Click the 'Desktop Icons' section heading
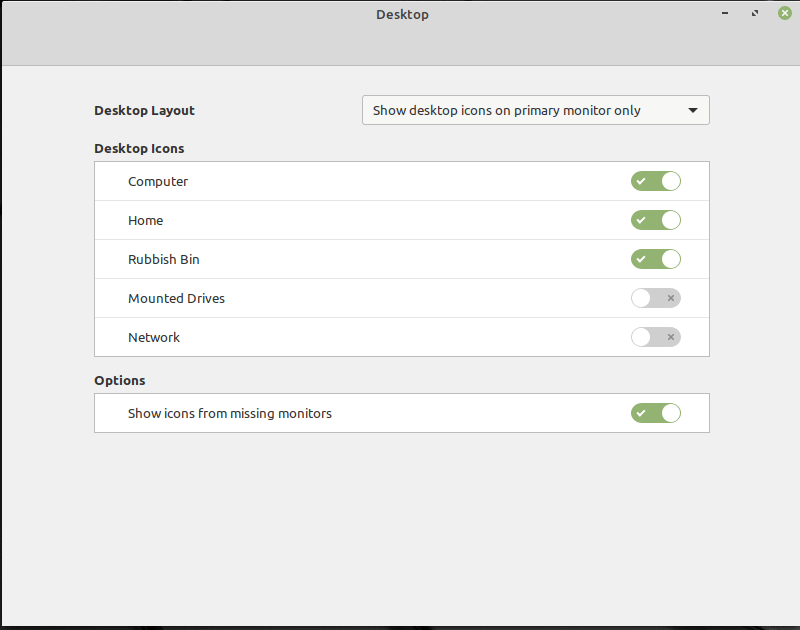 [139, 148]
